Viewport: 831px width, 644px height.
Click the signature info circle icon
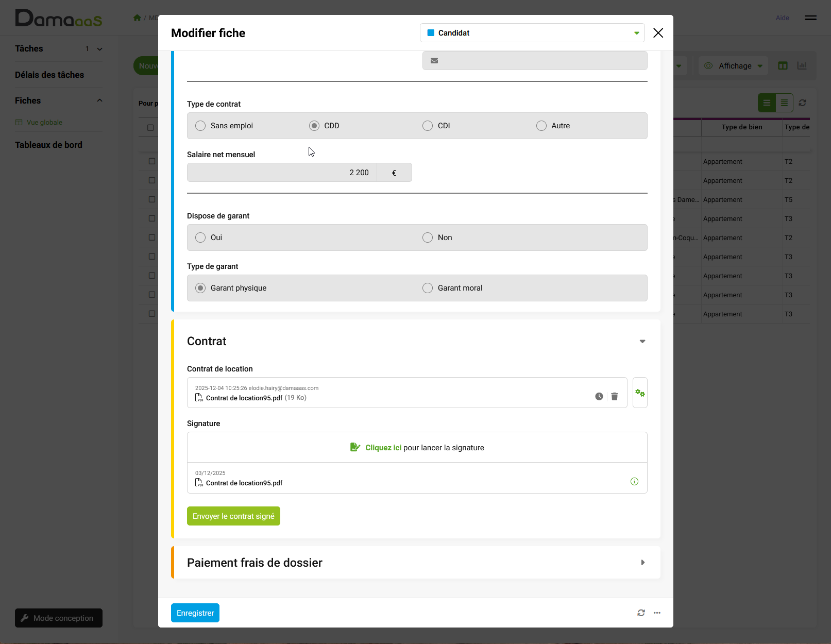click(x=634, y=482)
